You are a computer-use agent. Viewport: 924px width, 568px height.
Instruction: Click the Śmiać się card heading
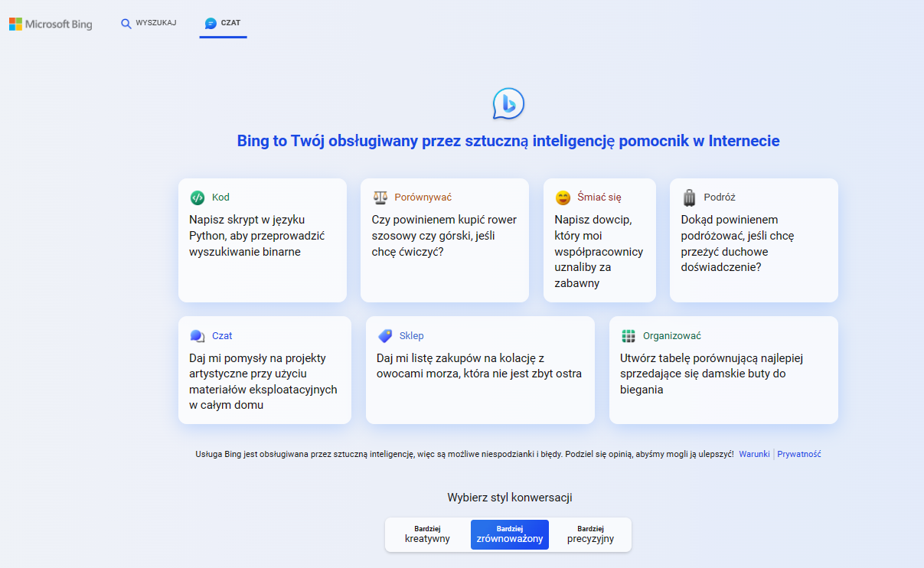click(x=599, y=197)
